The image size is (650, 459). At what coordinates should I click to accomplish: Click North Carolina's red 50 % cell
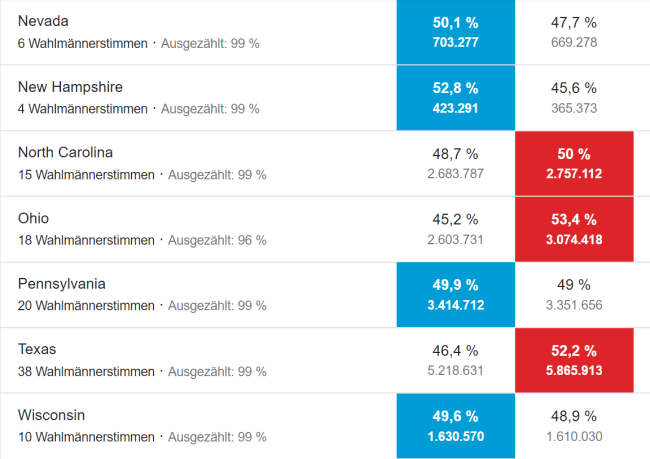(573, 163)
